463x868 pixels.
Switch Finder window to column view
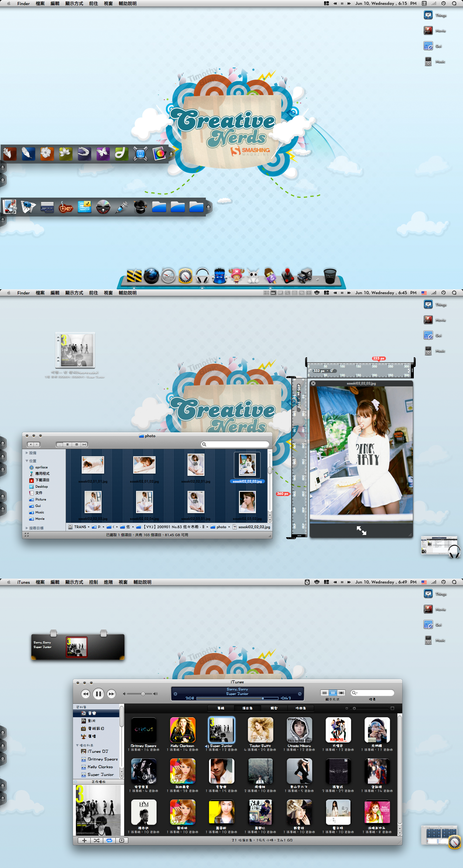[x=77, y=444]
